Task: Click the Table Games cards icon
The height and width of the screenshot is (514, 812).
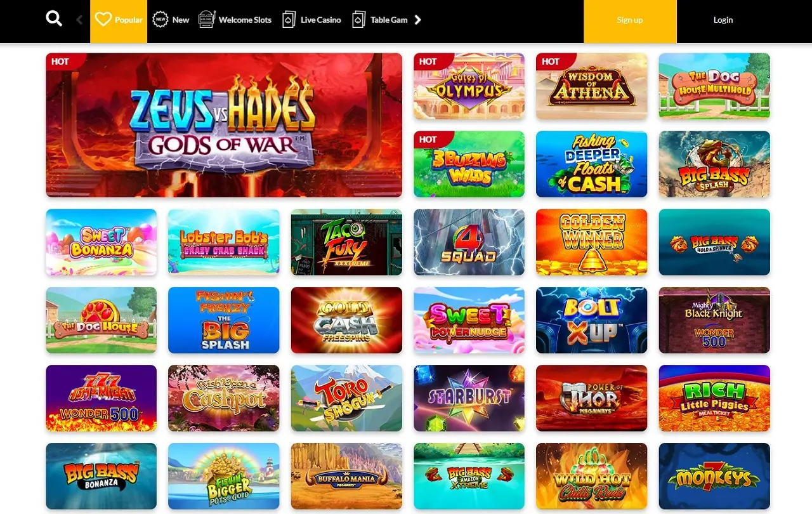Action: (359, 20)
